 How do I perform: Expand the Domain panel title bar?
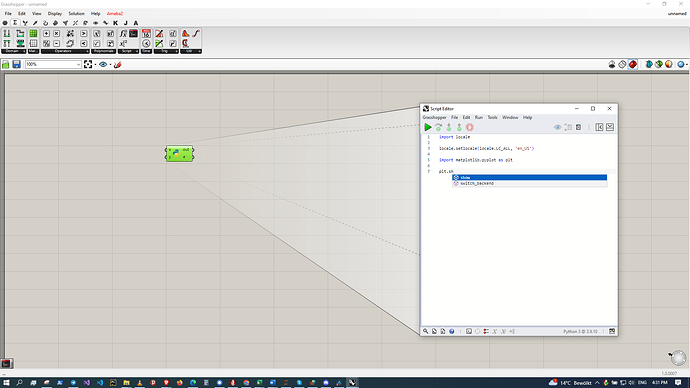pos(14,51)
